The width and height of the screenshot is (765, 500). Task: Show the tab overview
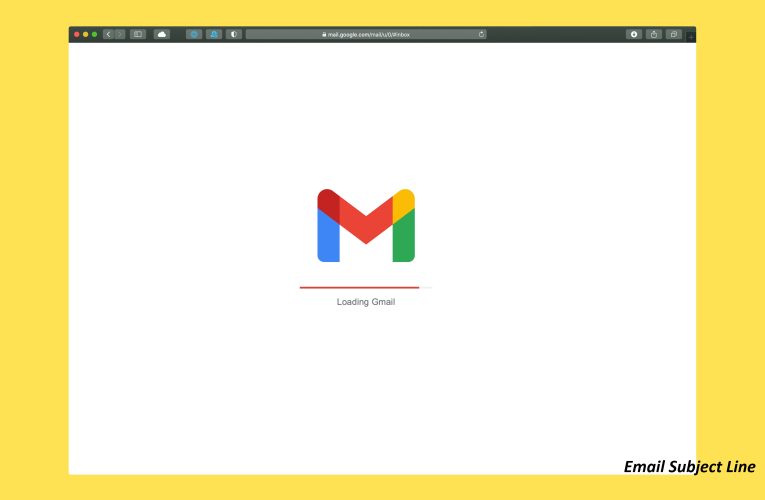pos(674,34)
